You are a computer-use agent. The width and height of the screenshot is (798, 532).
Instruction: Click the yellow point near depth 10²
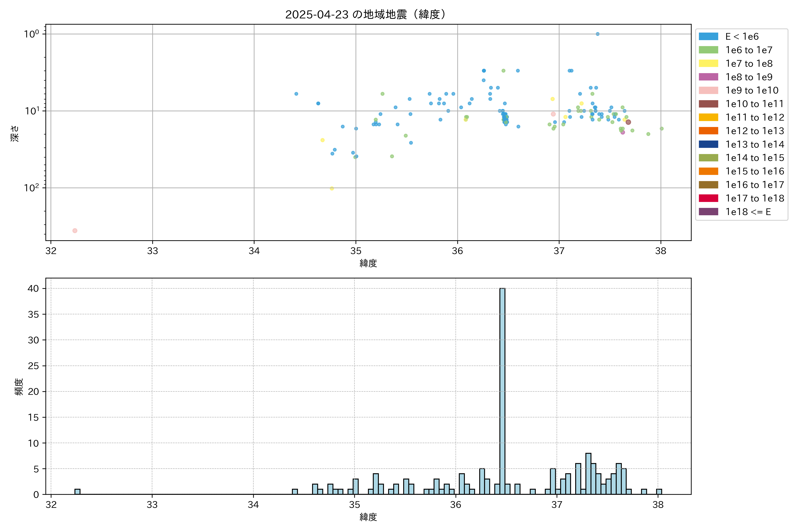tap(332, 189)
